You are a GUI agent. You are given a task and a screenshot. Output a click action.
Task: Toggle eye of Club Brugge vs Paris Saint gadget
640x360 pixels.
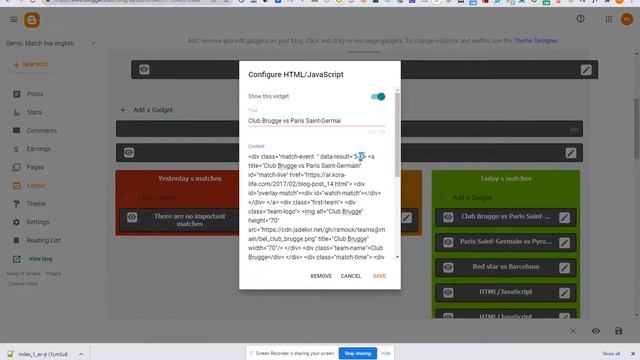[448, 217]
